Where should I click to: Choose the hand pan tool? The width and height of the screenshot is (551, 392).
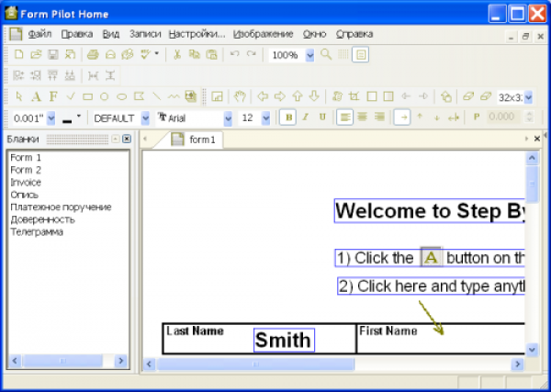click(x=241, y=96)
